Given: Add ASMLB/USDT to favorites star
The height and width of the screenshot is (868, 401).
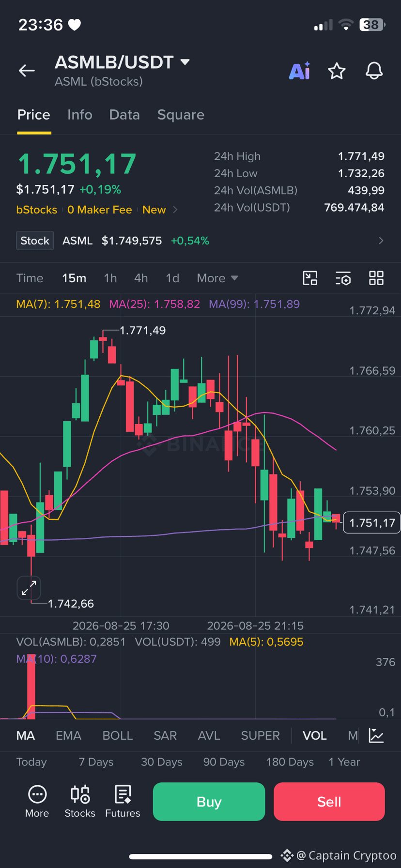Looking at the screenshot, I should [x=337, y=71].
